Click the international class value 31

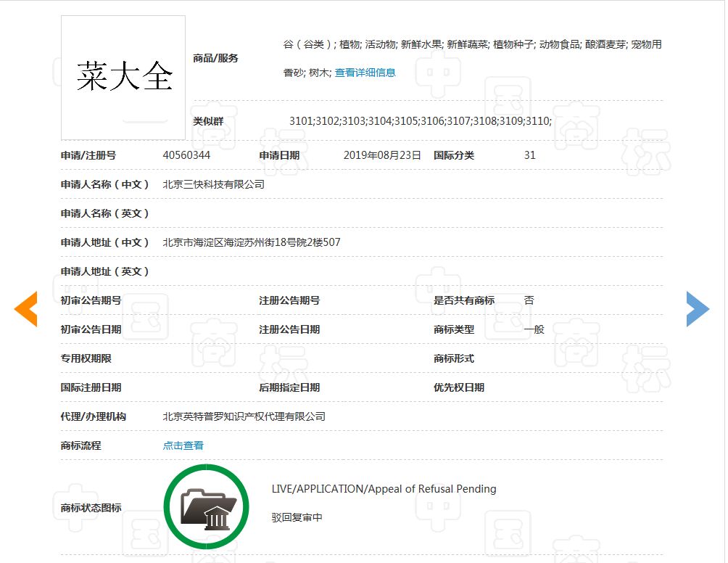pos(530,155)
